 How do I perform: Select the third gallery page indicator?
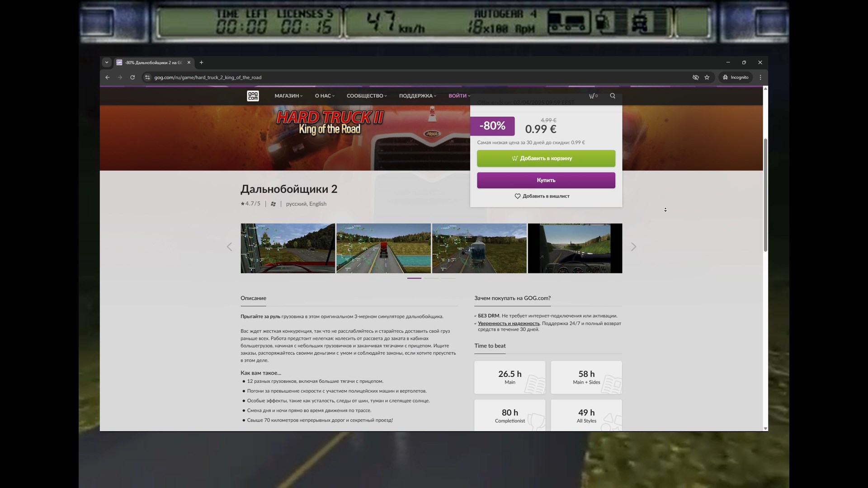448,278
